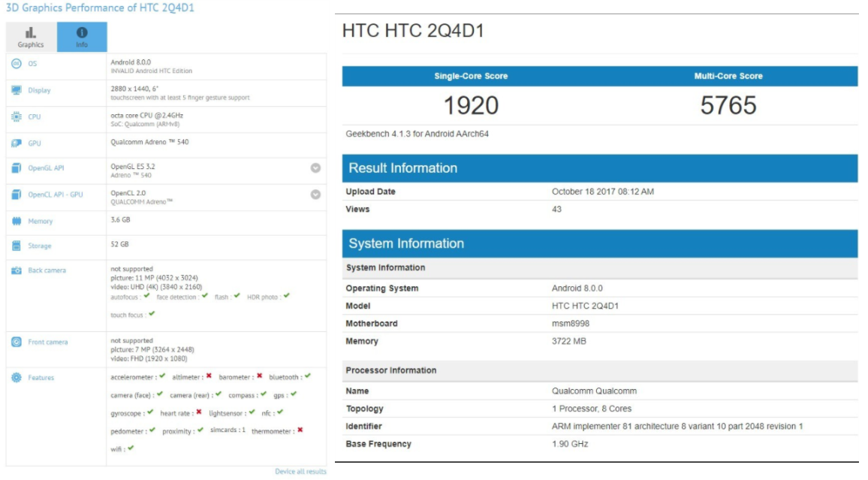Click the octa core CPU @2.4GHz text
This screenshot has height=480, width=868.
[x=146, y=115]
